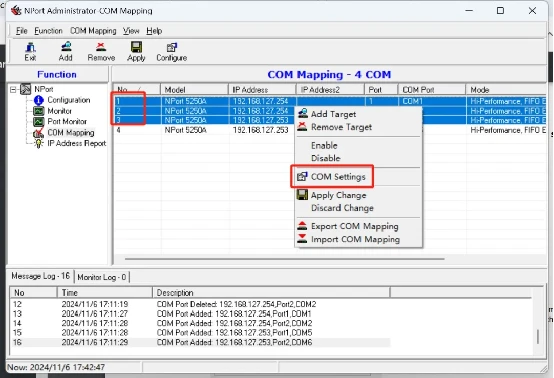Collapse the NPort tree node

(x=13, y=89)
